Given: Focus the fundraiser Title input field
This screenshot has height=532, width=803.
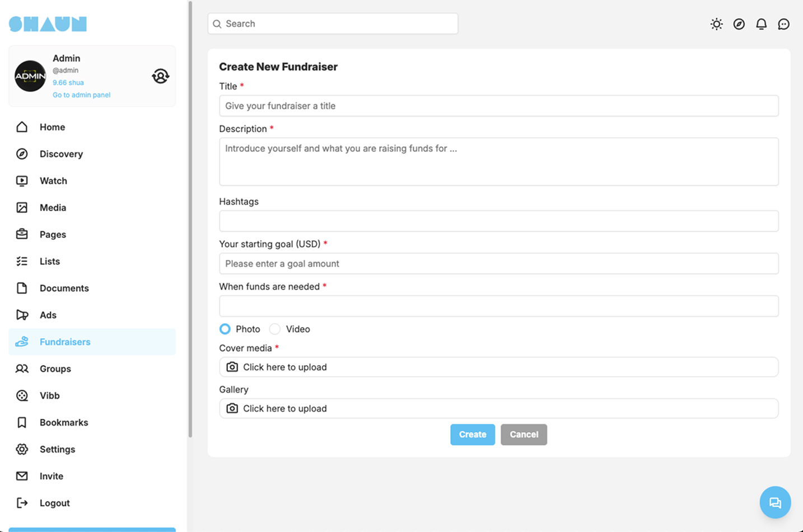Looking at the screenshot, I should tap(498, 106).
